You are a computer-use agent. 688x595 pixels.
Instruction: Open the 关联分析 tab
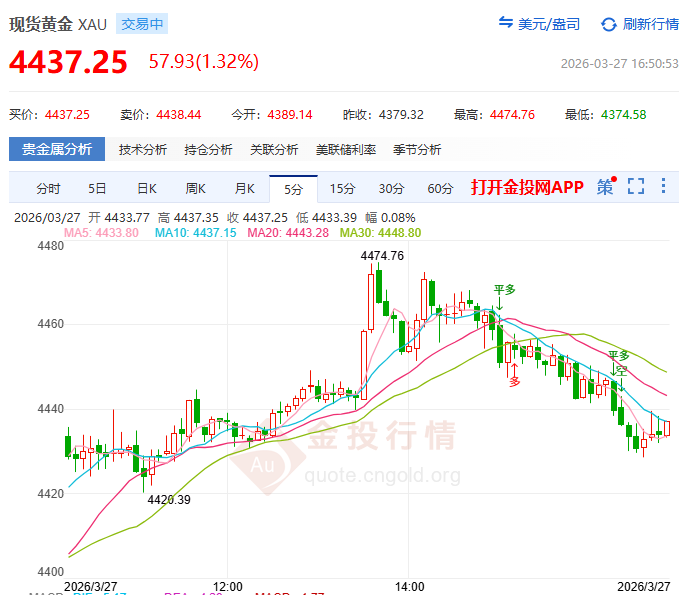(274, 150)
